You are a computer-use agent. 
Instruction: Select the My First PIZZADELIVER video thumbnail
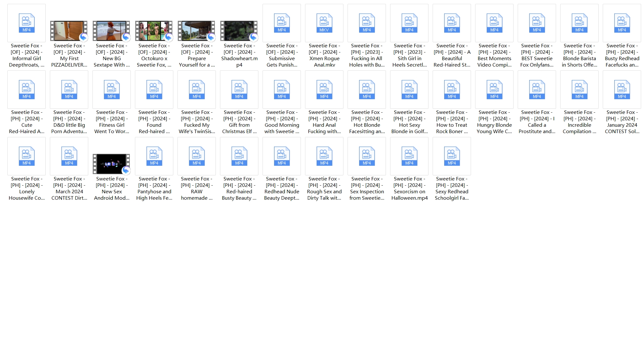[69, 31]
